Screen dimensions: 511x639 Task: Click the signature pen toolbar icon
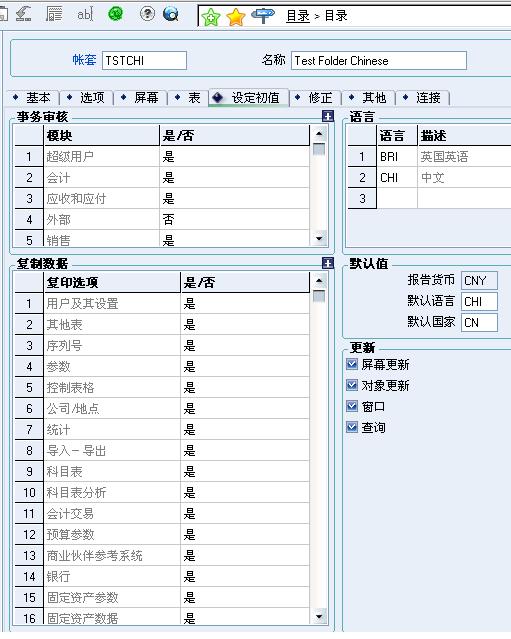pos(24,14)
